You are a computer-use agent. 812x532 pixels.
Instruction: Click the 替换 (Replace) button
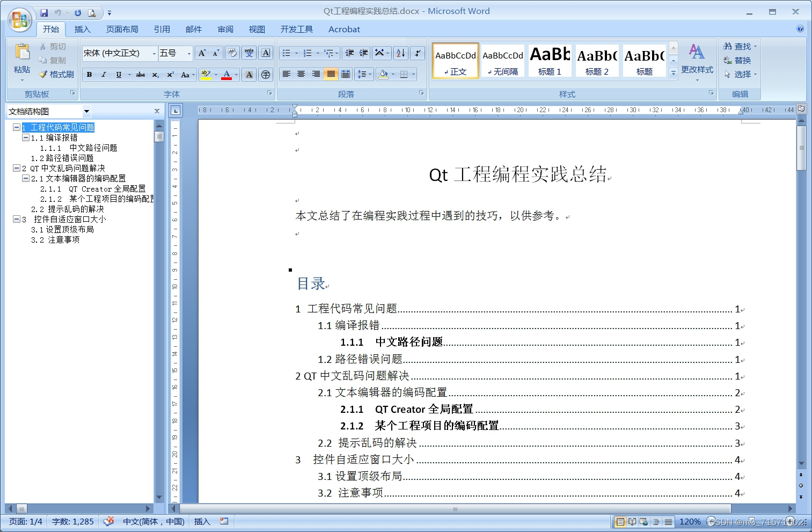click(737, 60)
